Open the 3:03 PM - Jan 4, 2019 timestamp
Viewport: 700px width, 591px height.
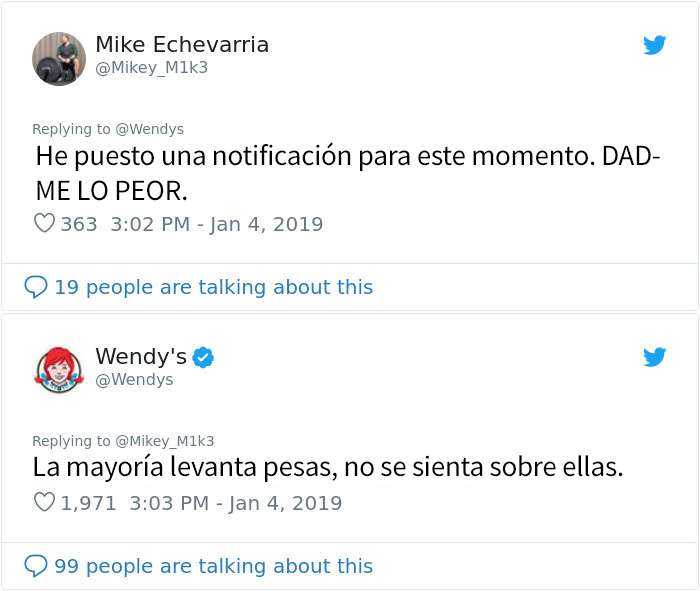234,503
